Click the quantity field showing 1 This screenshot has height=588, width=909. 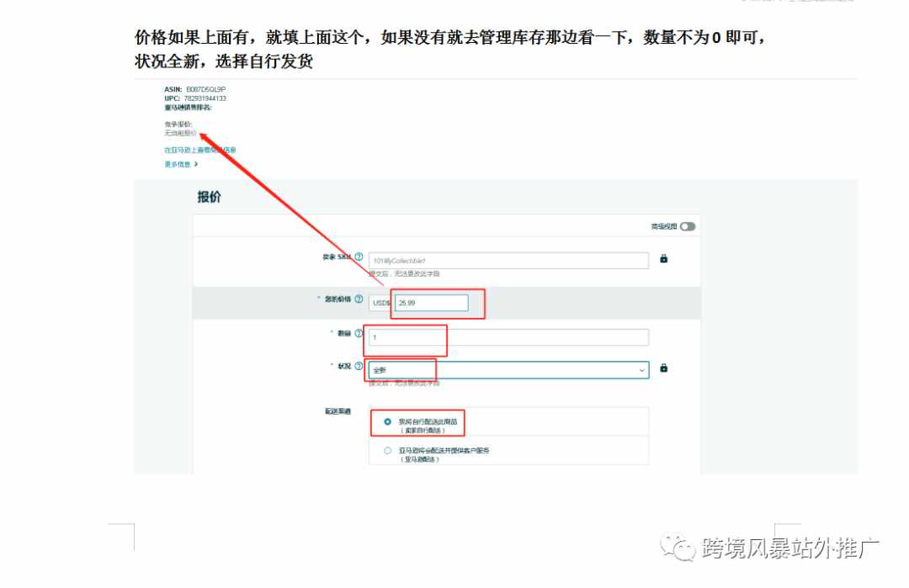(508, 337)
